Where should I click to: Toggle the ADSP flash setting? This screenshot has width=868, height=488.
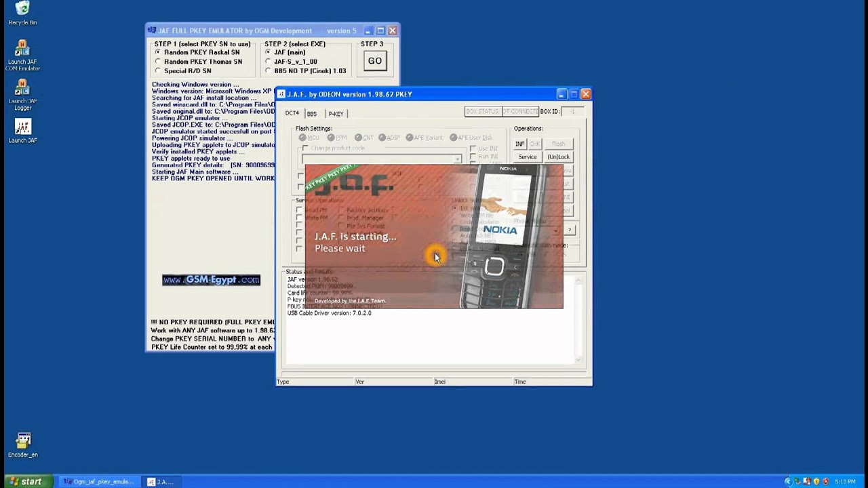[x=382, y=138]
